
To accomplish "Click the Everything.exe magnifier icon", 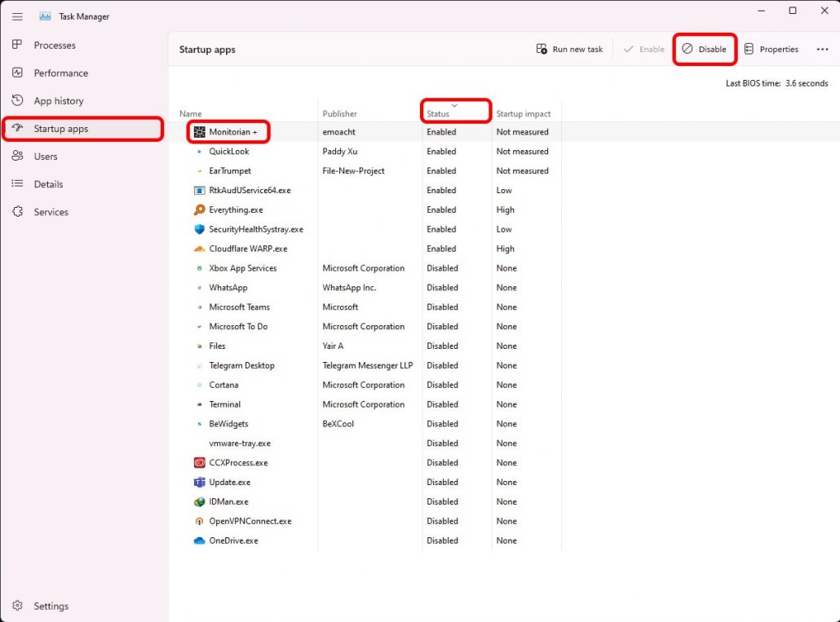I will (x=199, y=210).
